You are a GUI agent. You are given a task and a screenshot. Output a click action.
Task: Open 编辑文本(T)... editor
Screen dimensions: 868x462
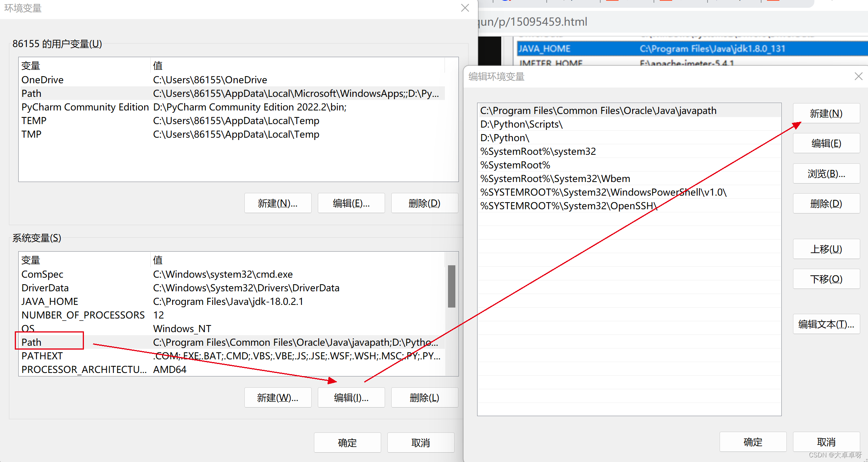826,324
